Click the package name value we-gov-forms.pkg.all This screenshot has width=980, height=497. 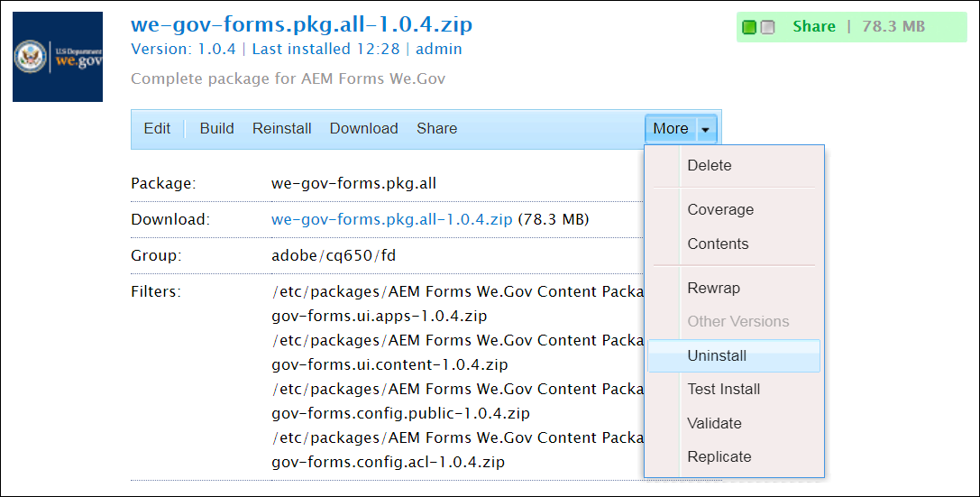pyautogui.click(x=353, y=184)
